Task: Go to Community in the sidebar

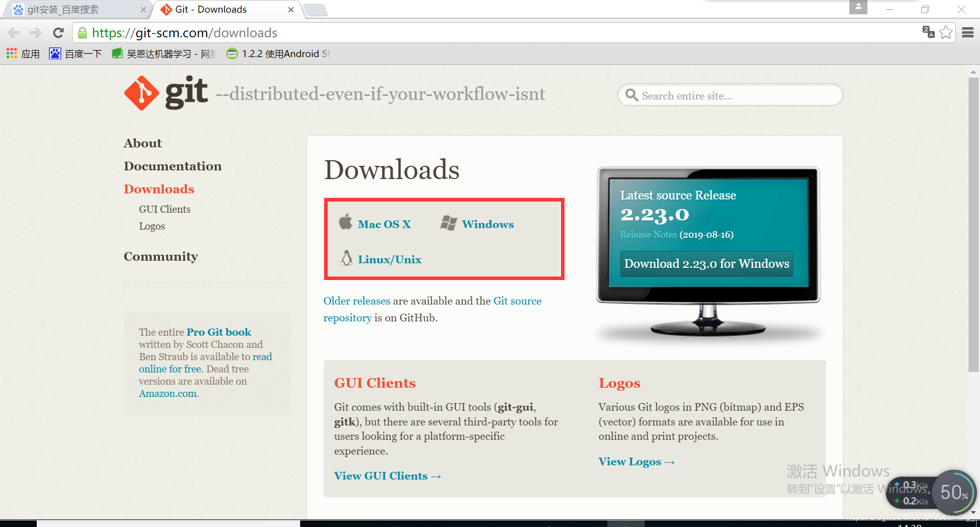Action: pos(161,257)
